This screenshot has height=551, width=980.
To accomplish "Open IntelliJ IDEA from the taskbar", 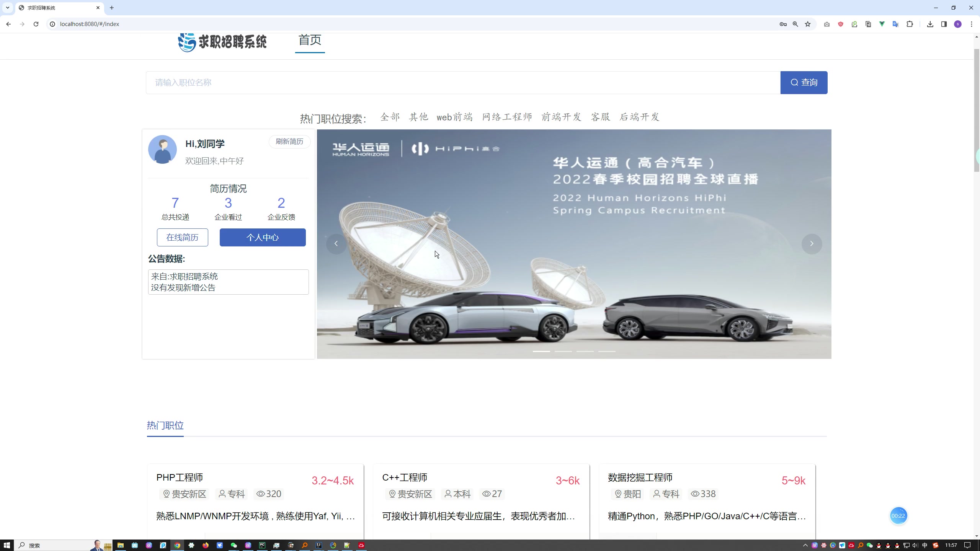I will click(x=319, y=545).
